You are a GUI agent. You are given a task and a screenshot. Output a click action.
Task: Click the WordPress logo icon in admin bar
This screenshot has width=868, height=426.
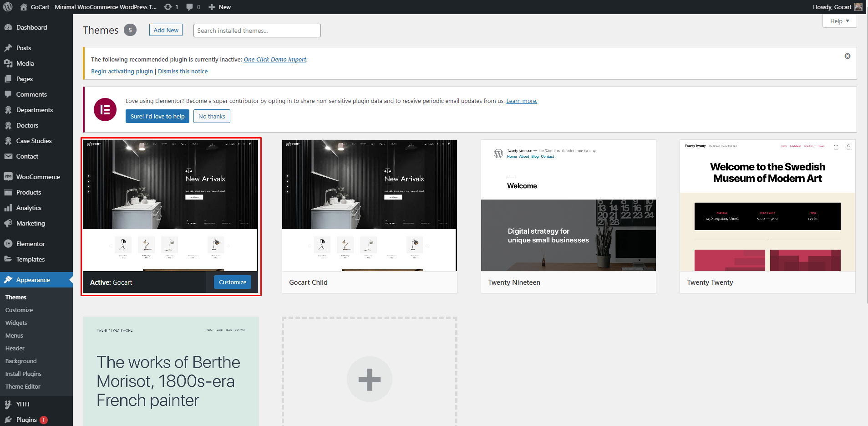[8, 7]
